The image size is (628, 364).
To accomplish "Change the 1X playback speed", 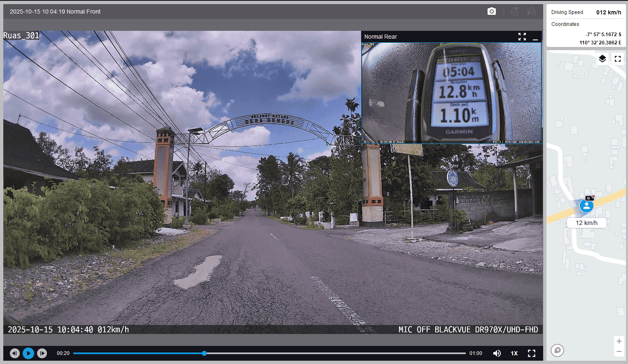I will (514, 353).
